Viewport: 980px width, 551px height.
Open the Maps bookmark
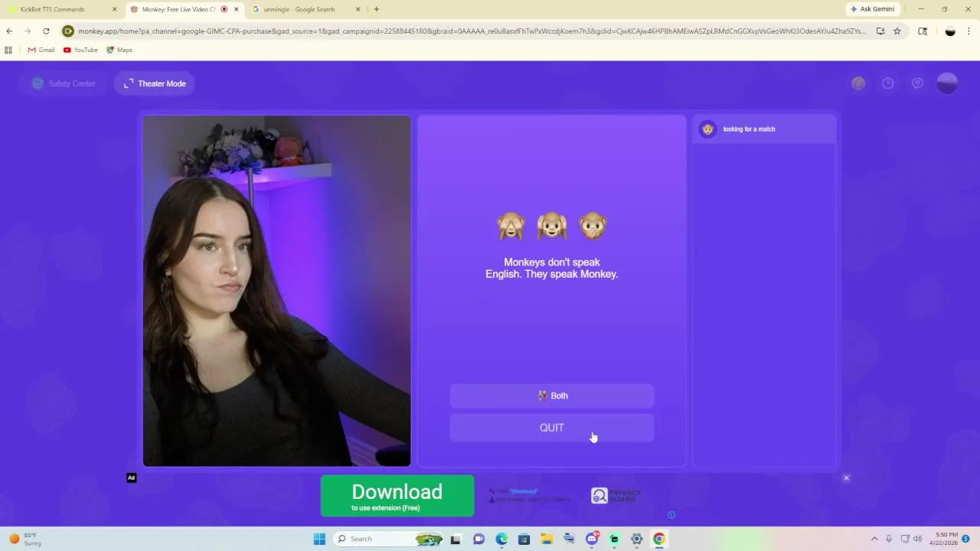coord(119,50)
